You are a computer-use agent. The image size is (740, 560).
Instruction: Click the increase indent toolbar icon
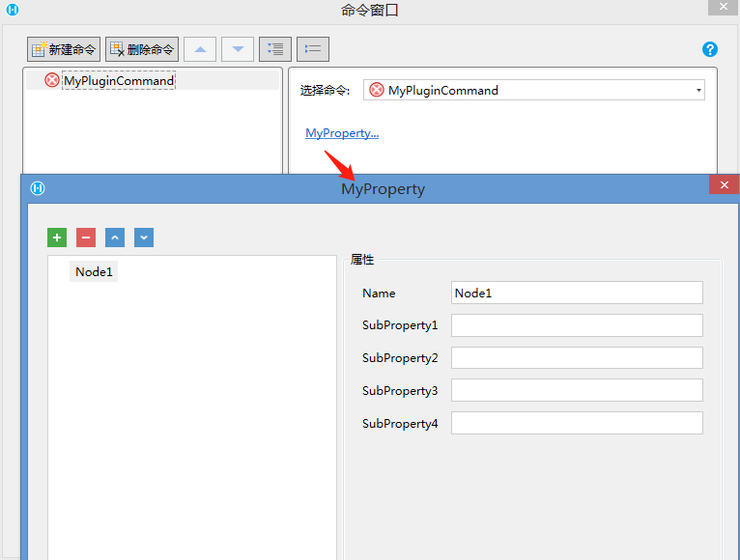275,49
